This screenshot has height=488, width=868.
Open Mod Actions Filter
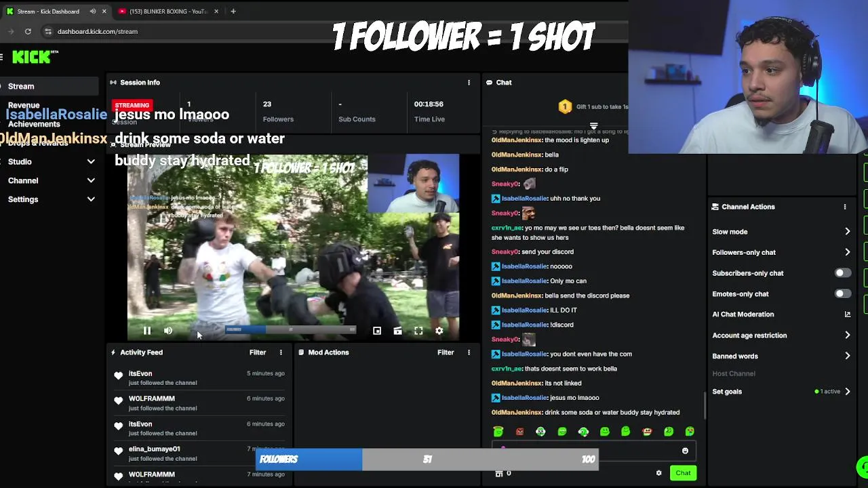coord(446,352)
